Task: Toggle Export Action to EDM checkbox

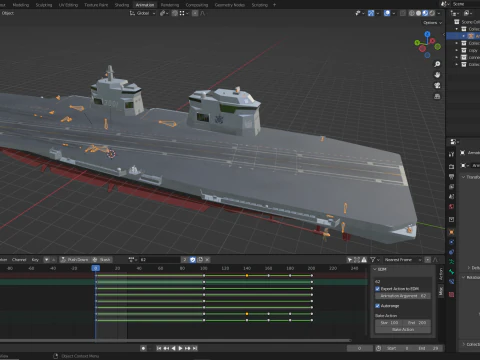Action: point(378,289)
